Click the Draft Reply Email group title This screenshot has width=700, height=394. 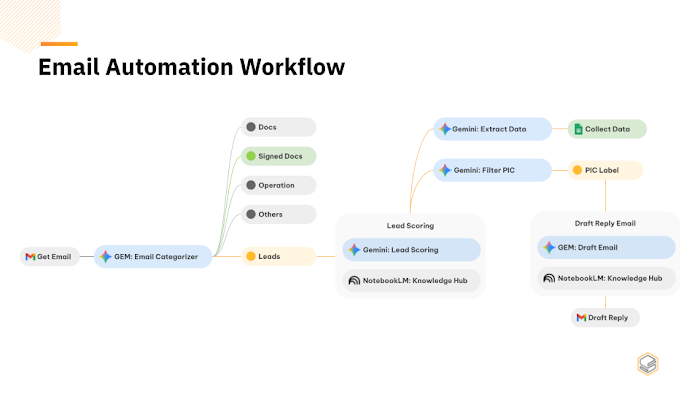[x=605, y=223]
